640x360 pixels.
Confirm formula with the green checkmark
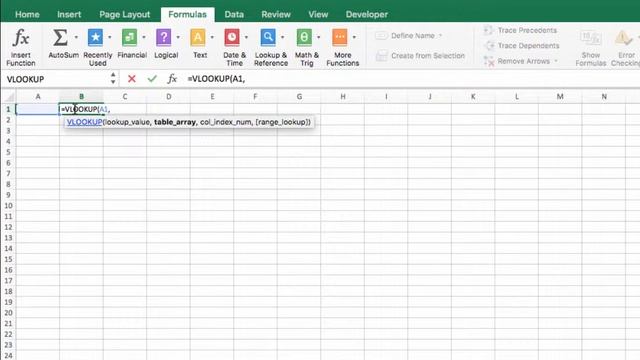click(152, 78)
